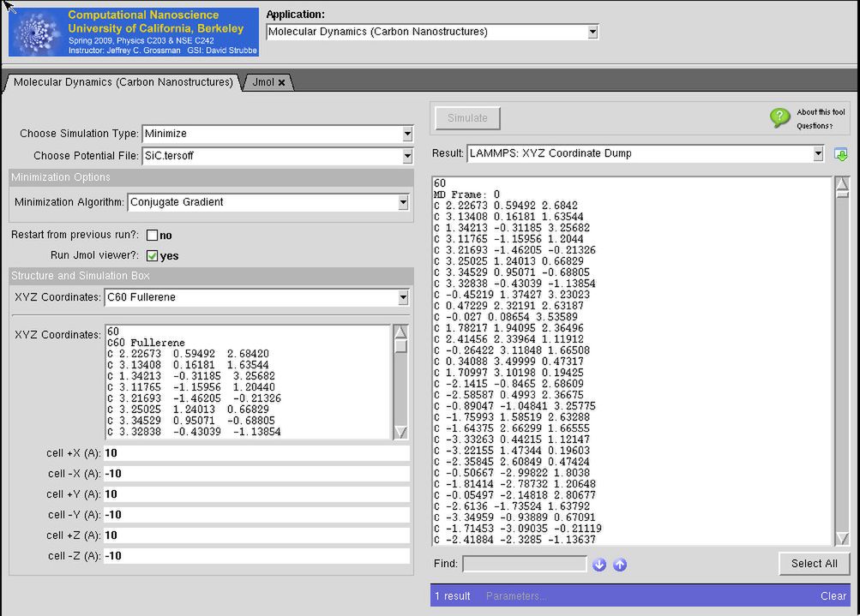Click the cell +Z (A) field
This screenshot has height=616, width=860.
256,535
